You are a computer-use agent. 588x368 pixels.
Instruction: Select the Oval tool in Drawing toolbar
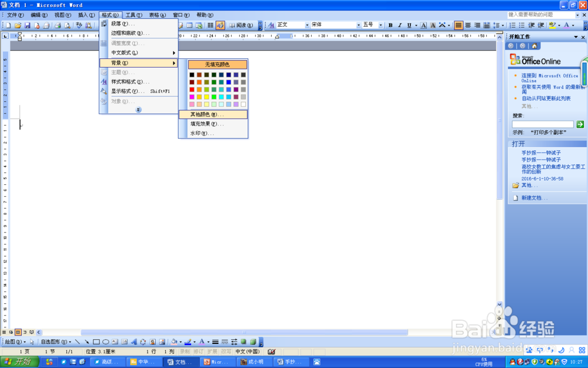(x=106, y=342)
